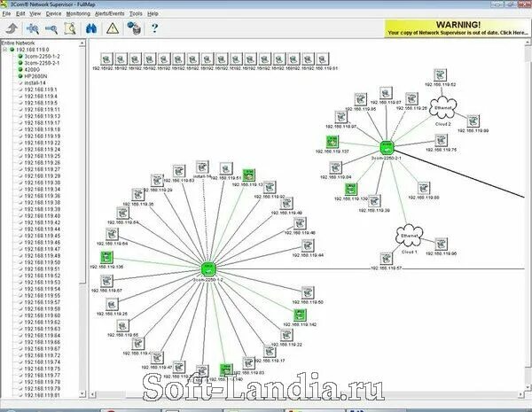The image size is (532, 412).
Task: Click the go-up-a-level arrow toolbar icon
Action: [12, 28]
